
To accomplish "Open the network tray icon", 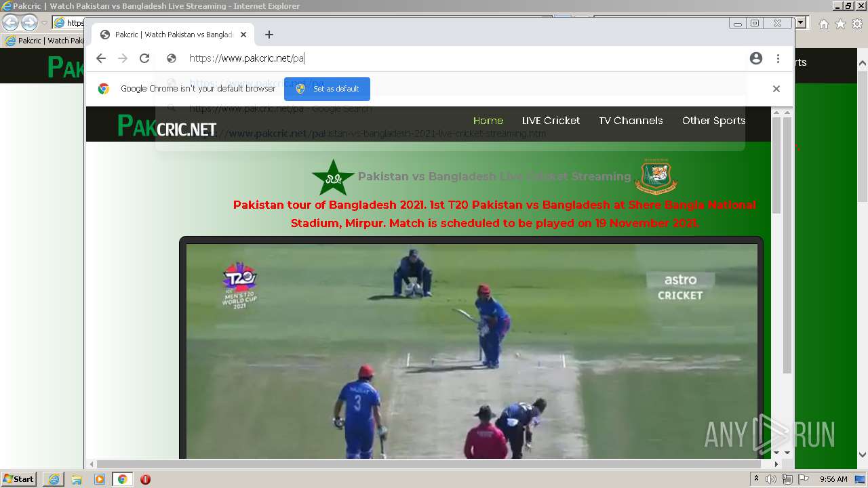I will coord(787,479).
